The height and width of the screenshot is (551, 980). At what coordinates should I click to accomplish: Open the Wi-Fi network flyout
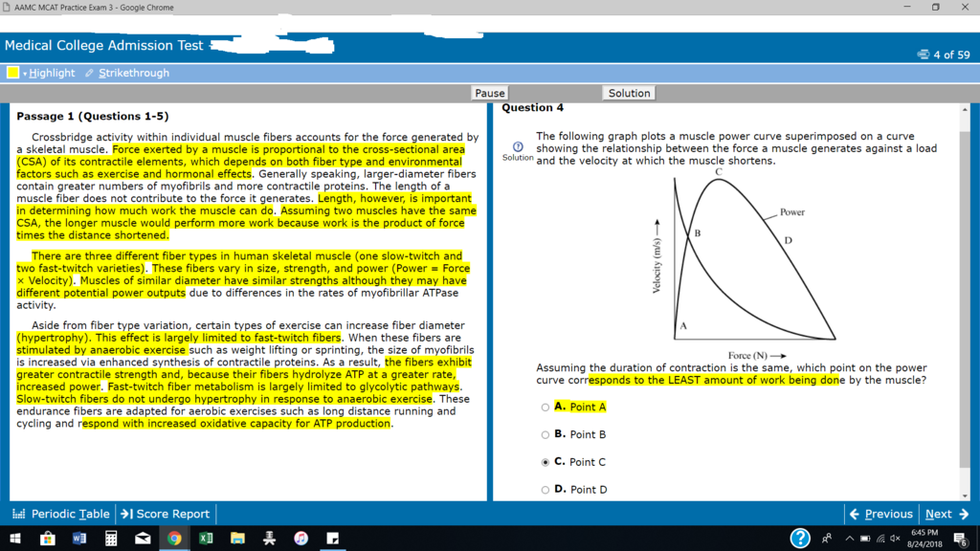point(880,539)
